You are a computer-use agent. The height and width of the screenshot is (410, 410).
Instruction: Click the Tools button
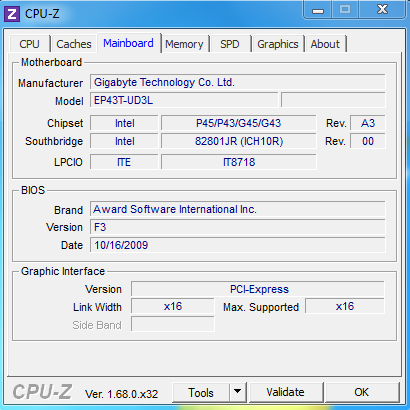(x=201, y=393)
